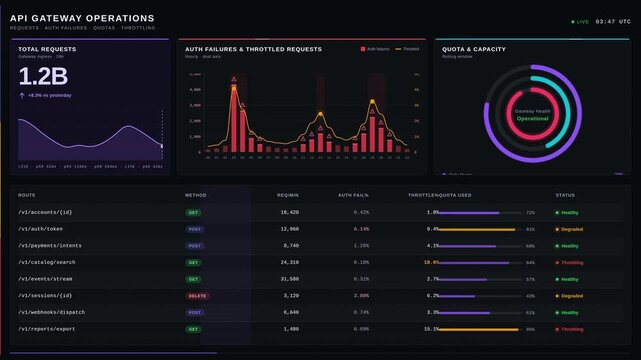Click the 6.14% auth fail value

pos(361,229)
